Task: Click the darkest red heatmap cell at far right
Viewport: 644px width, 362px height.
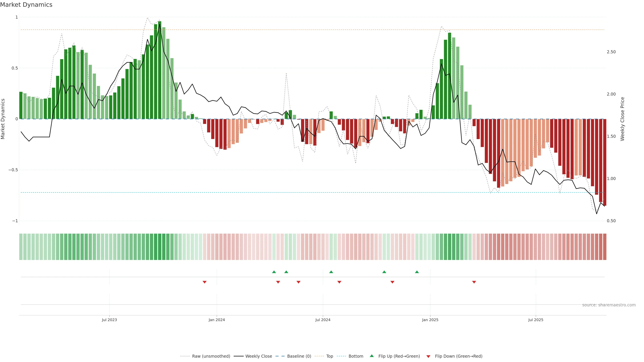Action: point(604,247)
